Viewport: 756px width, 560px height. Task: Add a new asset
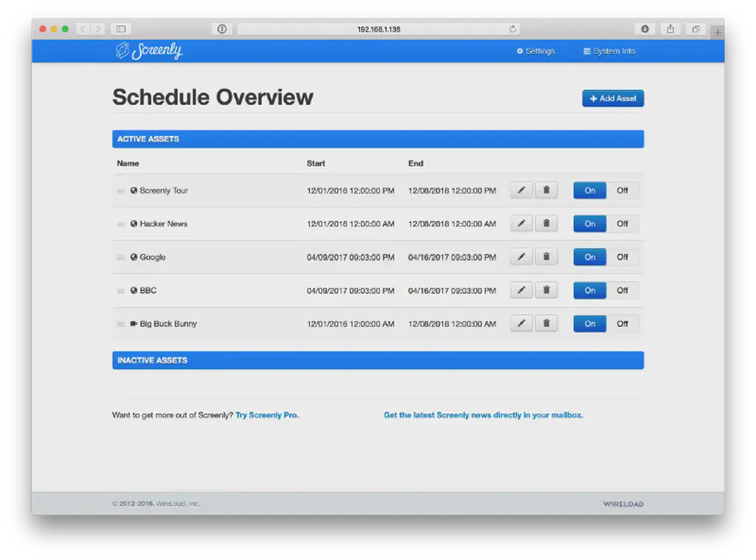(x=613, y=98)
